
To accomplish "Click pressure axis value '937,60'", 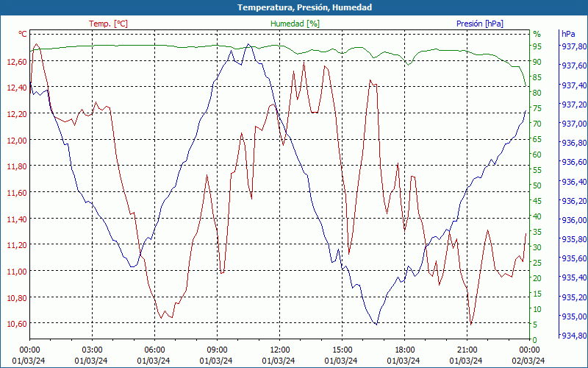I will point(573,66).
